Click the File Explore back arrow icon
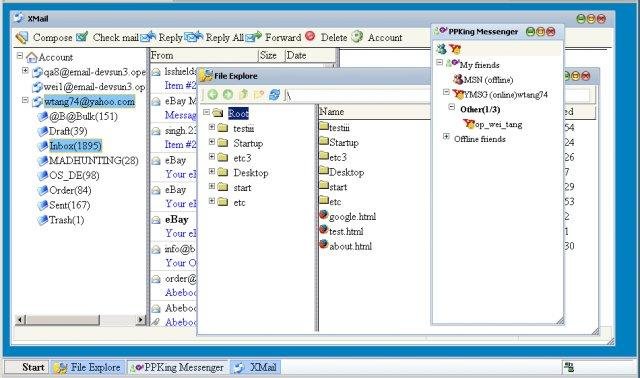The image size is (640, 378). (x=213, y=95)
